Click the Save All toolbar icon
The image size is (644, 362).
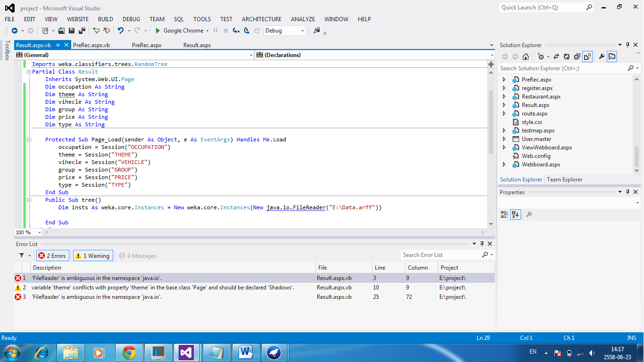coord(82,31)
